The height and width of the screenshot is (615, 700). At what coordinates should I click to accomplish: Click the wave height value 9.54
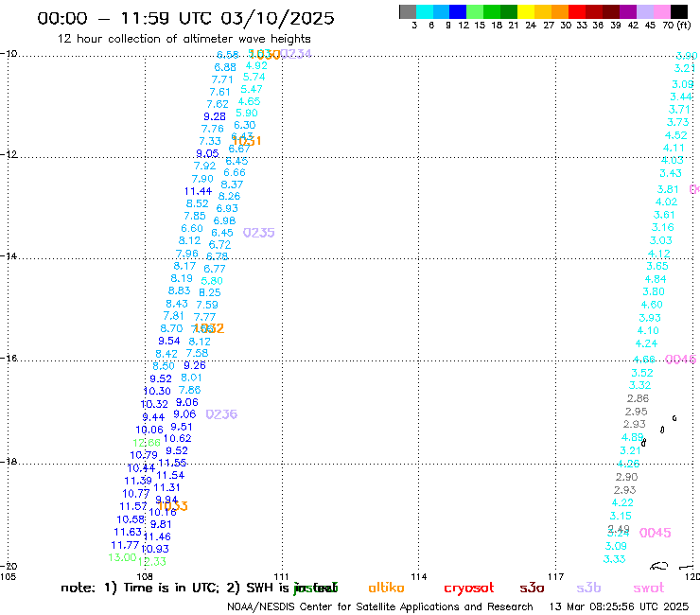169,342
